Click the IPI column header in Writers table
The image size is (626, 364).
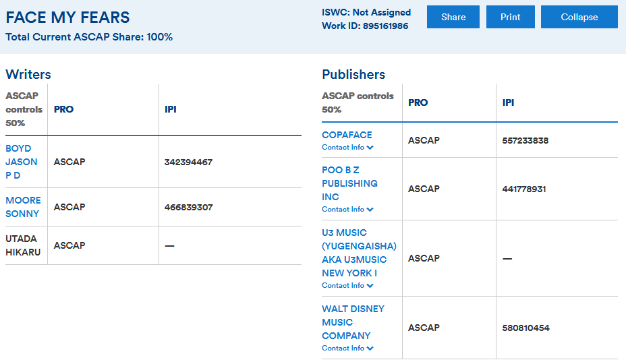pos(171,109)
